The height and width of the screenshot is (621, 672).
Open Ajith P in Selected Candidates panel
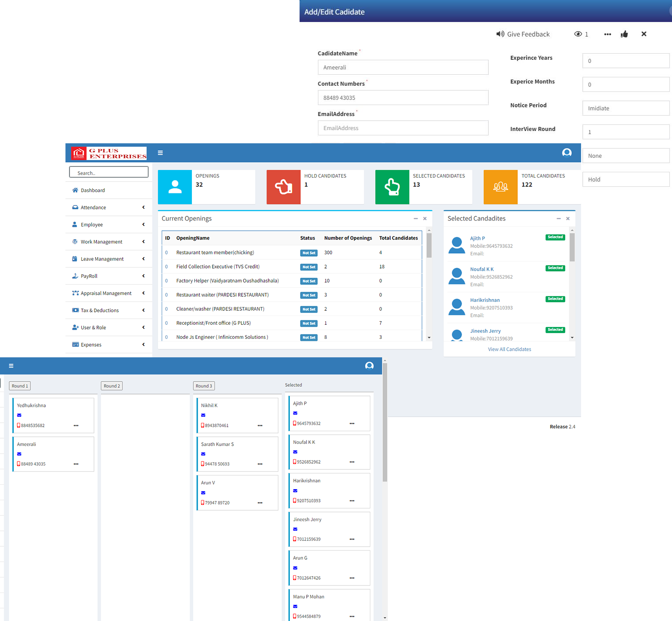[477, 238]
